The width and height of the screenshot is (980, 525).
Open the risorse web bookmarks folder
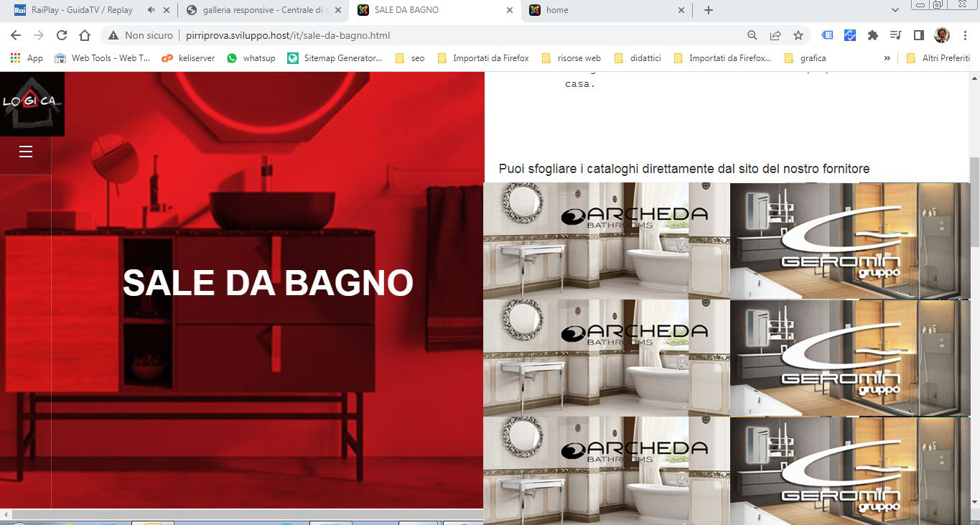tap(571, 58)
